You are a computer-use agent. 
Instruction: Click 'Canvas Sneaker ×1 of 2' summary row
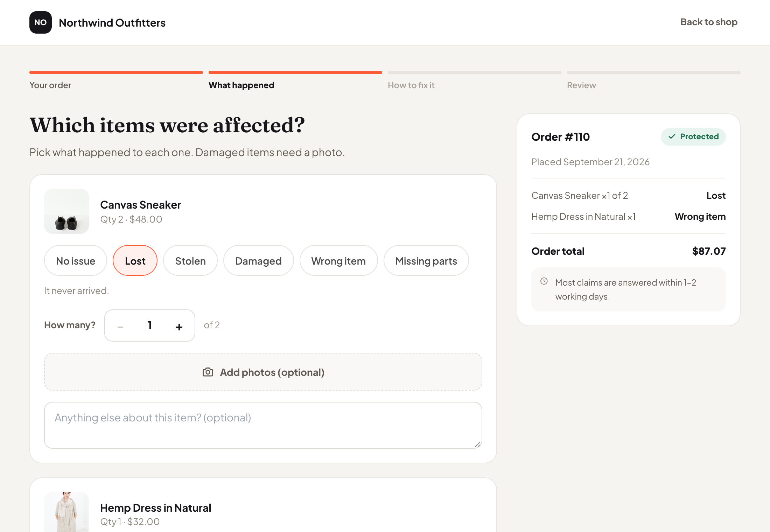click(x=629, y=195)
